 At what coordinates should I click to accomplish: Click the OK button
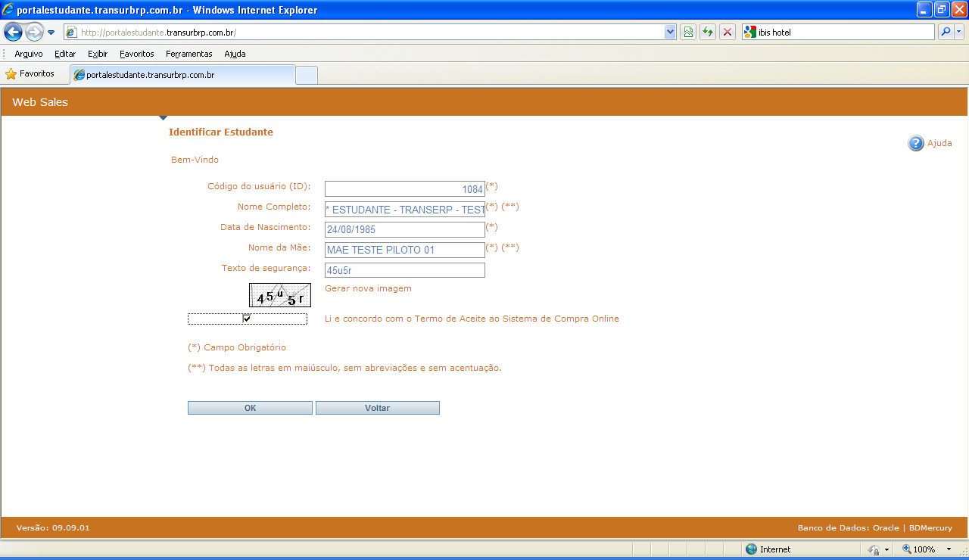250,408
